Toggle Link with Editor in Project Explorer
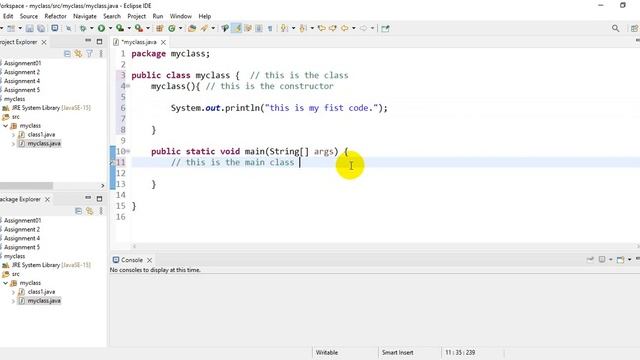Viewport: 640px width, 360px height. pyautogui.click(x=78, y=53)
